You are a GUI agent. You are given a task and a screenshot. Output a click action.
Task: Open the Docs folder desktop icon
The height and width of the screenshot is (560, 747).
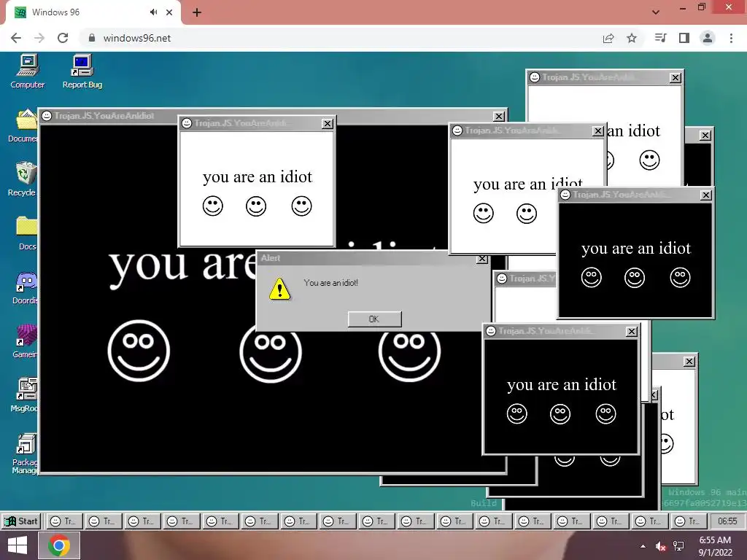(x=26, y=233)
